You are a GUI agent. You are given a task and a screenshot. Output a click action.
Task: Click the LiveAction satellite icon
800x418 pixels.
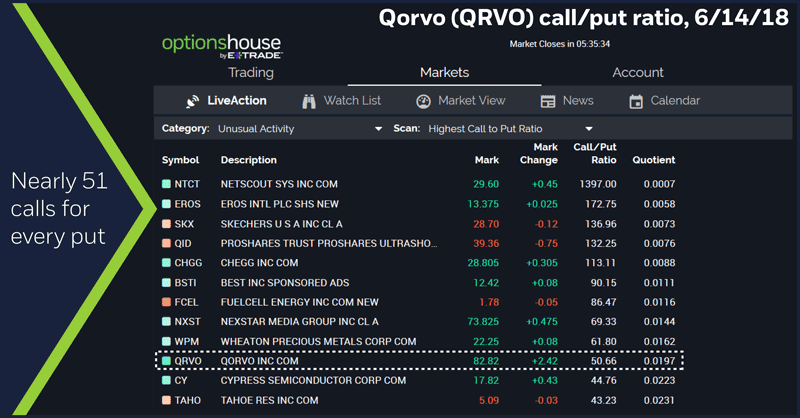(x=193, y=101)
